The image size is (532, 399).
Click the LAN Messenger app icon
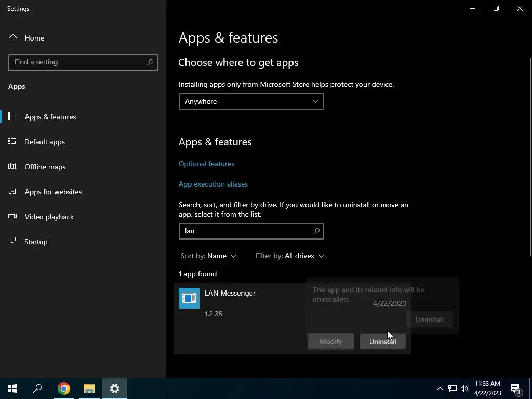pyautogui.click(x=189, y=298)
